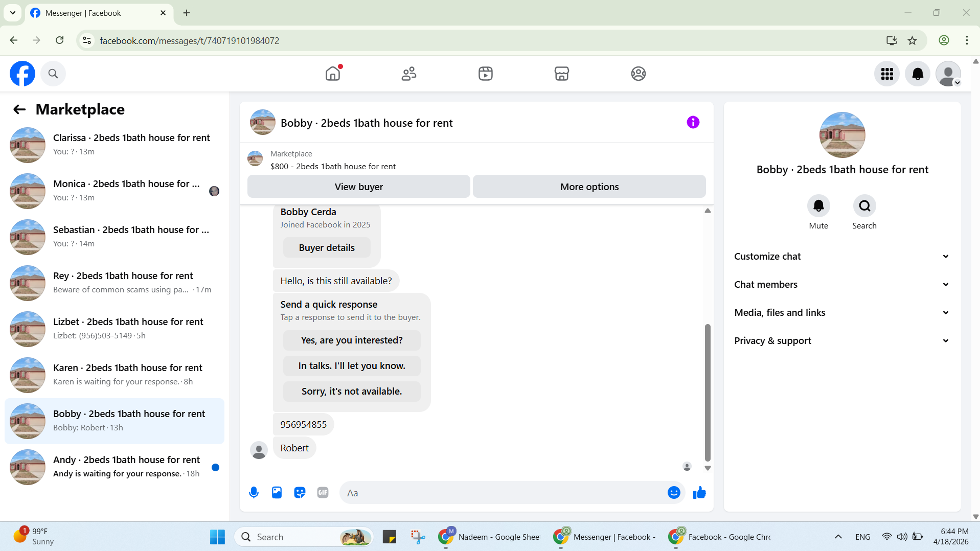
Task: Click the large listing photo in right panel
Action: point(842,135)
